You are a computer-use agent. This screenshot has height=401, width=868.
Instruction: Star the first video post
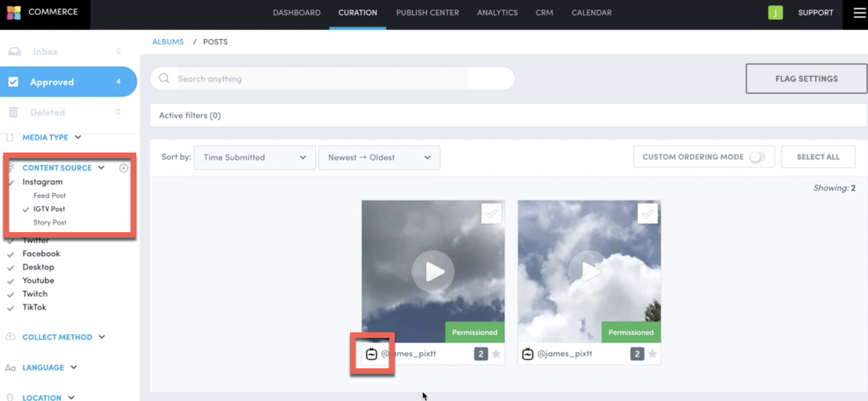coord(496,354)
